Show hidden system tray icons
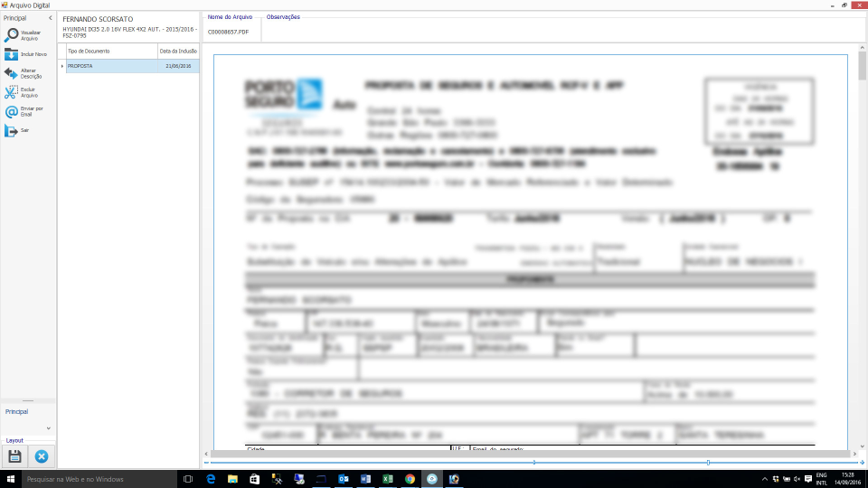Viewport: 868px width, 488px height. click(x=765, y=479)
